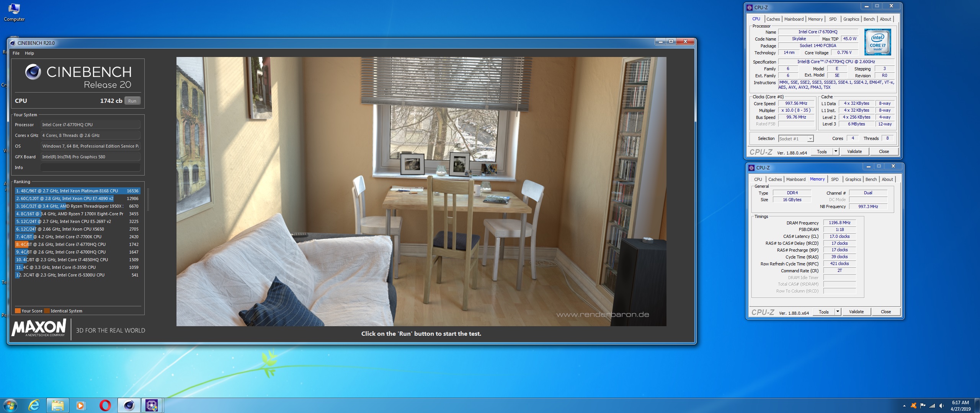Click upper CPU-Z title bar icon

pyautogui.click(x=749, y=7)
